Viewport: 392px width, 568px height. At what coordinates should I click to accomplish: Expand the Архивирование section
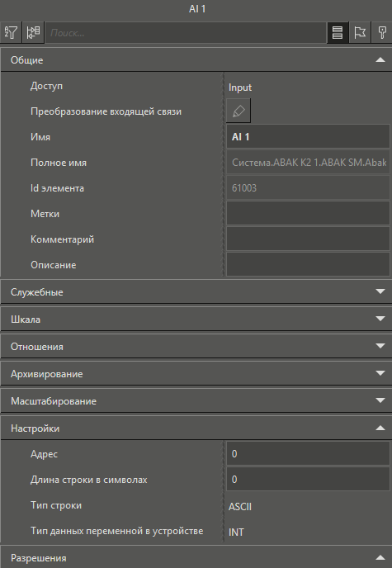[x=196, y=373]
